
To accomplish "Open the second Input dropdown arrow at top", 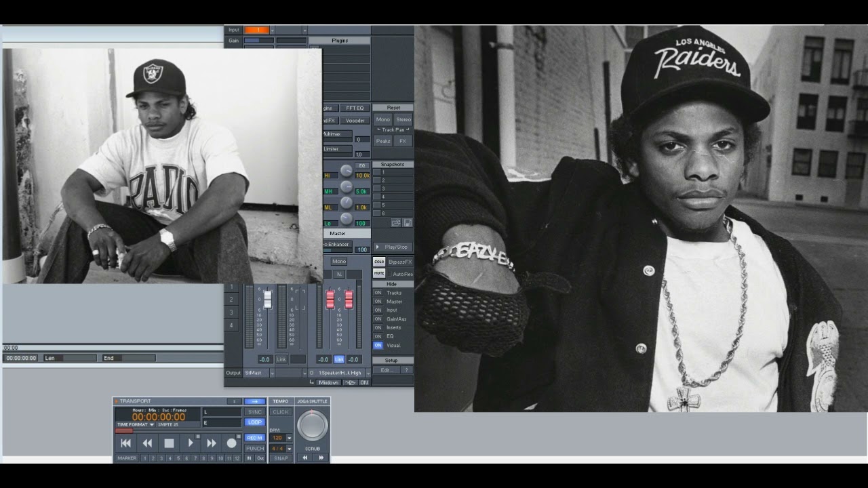I will point(304,30).
